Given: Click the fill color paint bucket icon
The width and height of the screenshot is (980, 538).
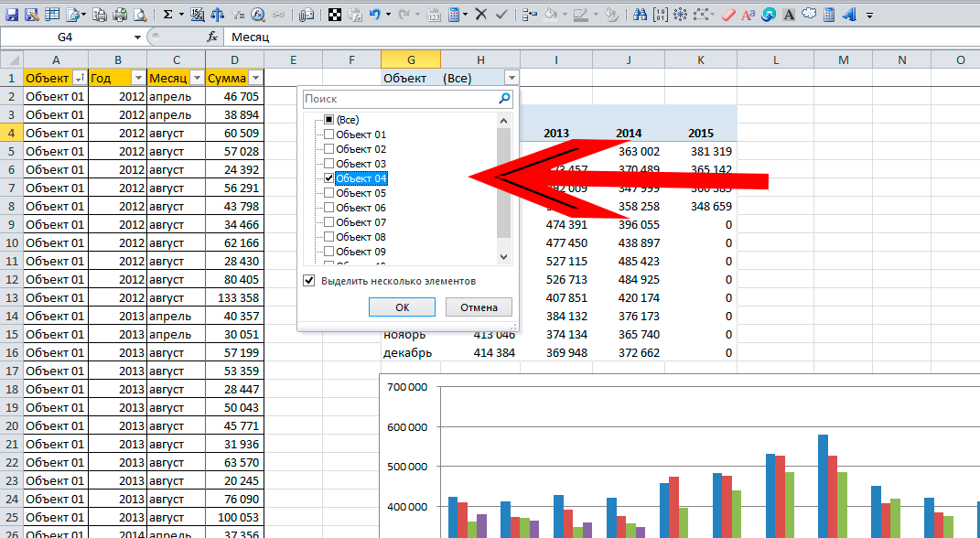Looking at the screenshot, I should (550, 14).
